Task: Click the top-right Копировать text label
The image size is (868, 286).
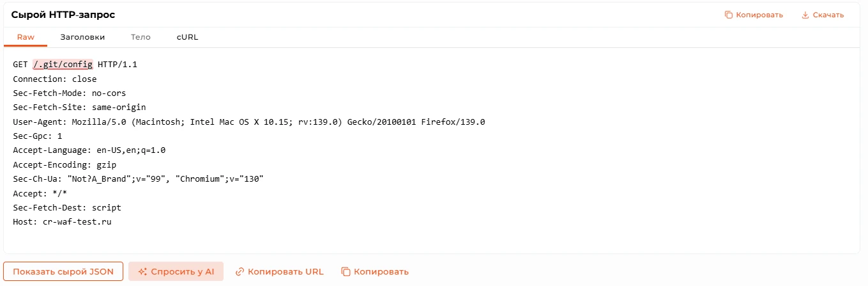Action: click(759, 15)
